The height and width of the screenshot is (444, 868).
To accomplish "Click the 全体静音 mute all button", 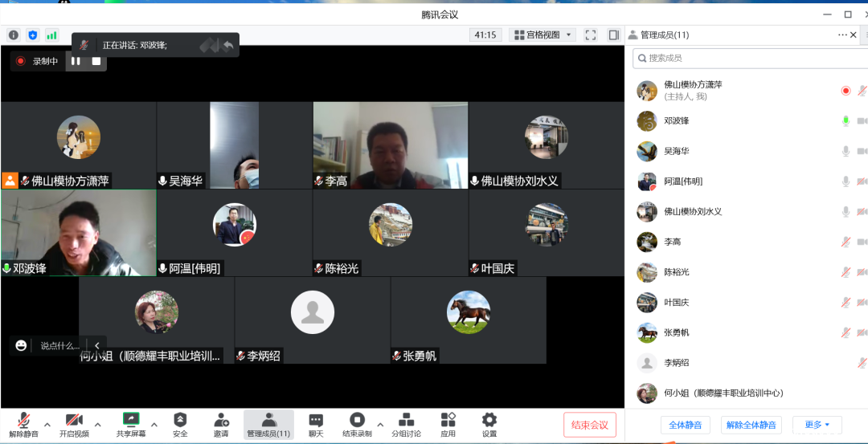I will 686,425.
